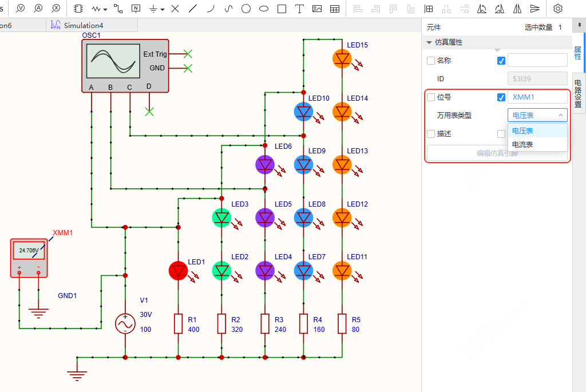Choose the text tool
This screenshot has height=392, width=586.
pyautogui.click(x=299, y=9)
